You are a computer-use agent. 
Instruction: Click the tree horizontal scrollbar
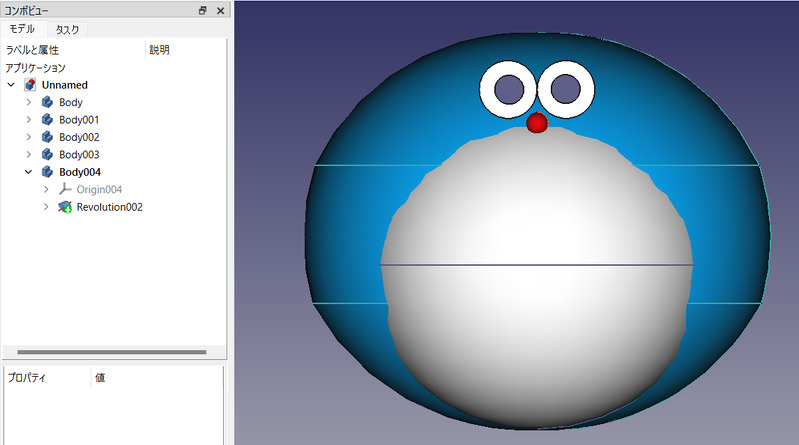click(x=112, y=352)
